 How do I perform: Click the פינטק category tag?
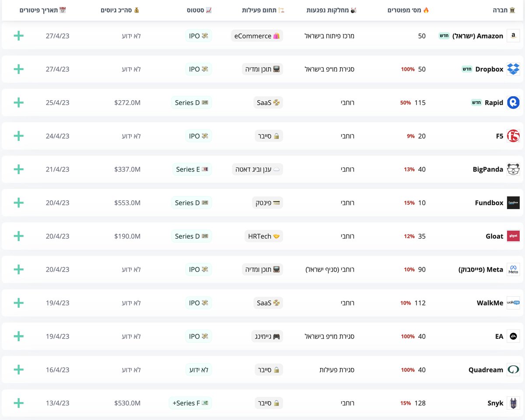(x=268, y=203)
